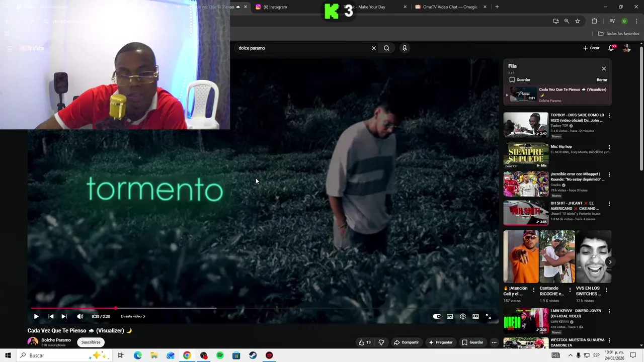Play the paused YouTube video

coord(36,316)
